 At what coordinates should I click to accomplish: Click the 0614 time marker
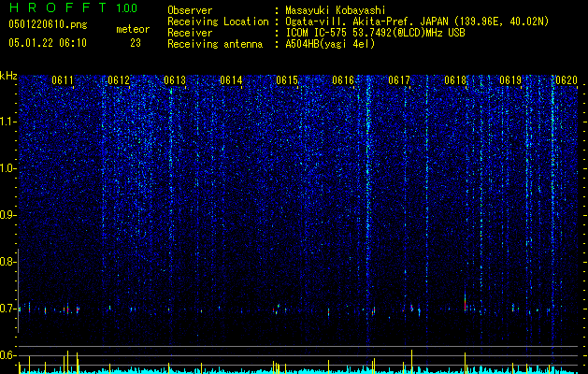[231, 80]
